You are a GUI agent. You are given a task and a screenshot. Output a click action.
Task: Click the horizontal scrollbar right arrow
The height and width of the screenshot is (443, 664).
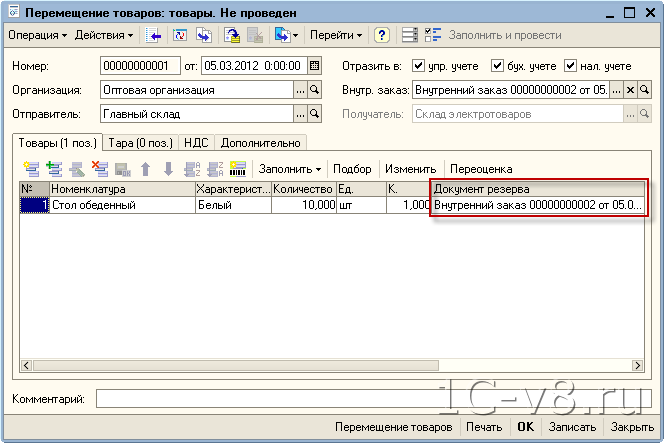pyautogui.click(x=638, y=365)
